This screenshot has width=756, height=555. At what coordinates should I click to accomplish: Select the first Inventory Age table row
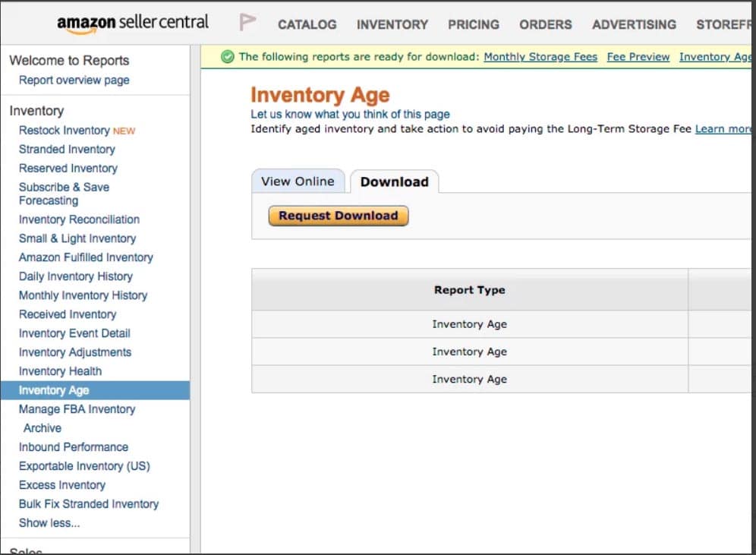[x=469, y=324]
